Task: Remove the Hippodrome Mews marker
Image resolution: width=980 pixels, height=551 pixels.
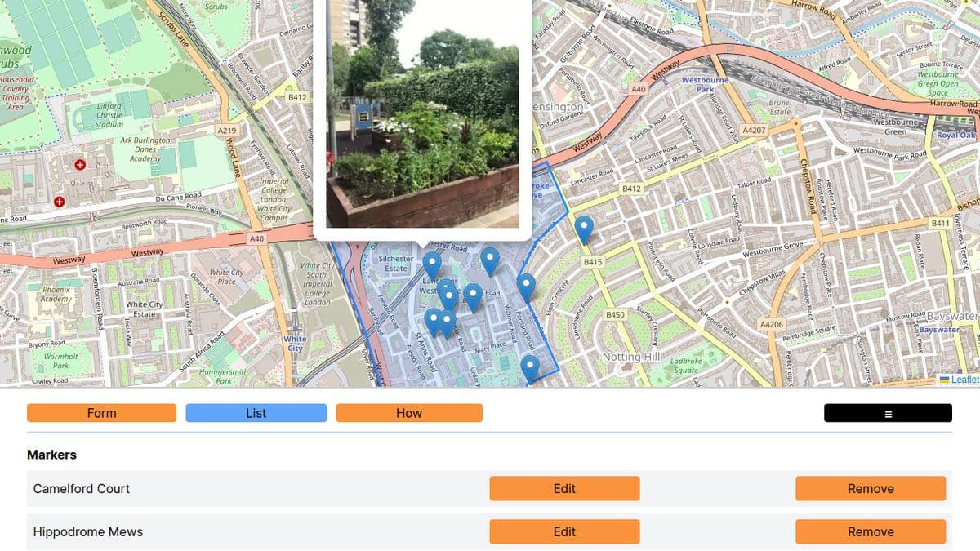Action: [871, 532]
